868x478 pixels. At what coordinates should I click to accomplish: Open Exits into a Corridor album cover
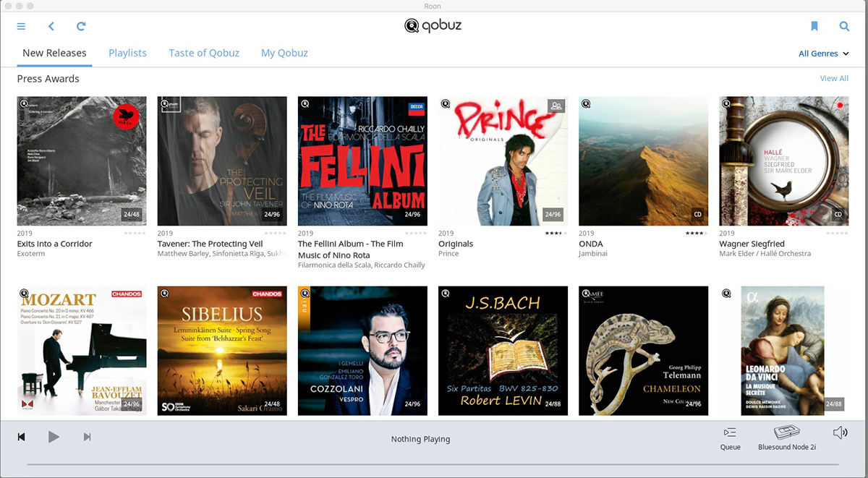(x=82, y=161)
